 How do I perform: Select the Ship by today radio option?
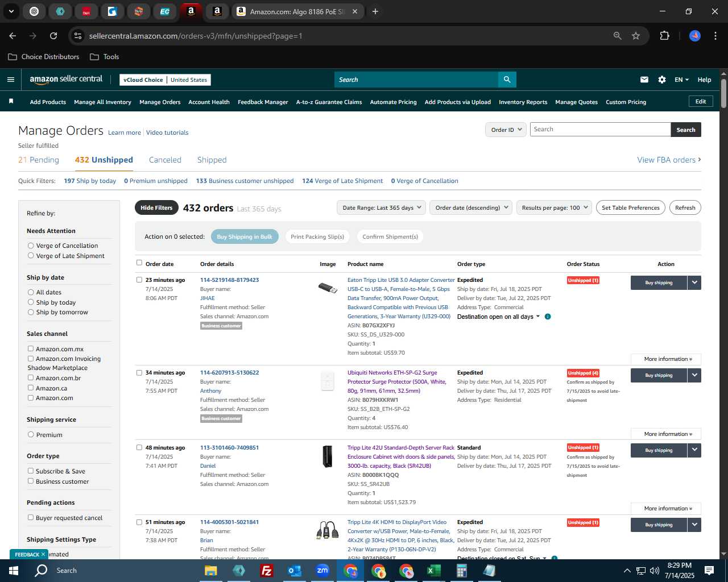tap(31, 302)
